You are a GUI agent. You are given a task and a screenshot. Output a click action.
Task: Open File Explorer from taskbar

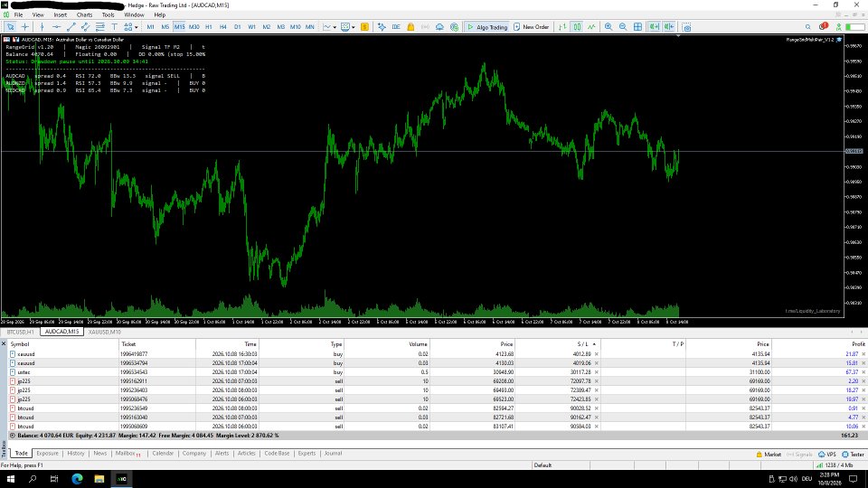point(99,479)
